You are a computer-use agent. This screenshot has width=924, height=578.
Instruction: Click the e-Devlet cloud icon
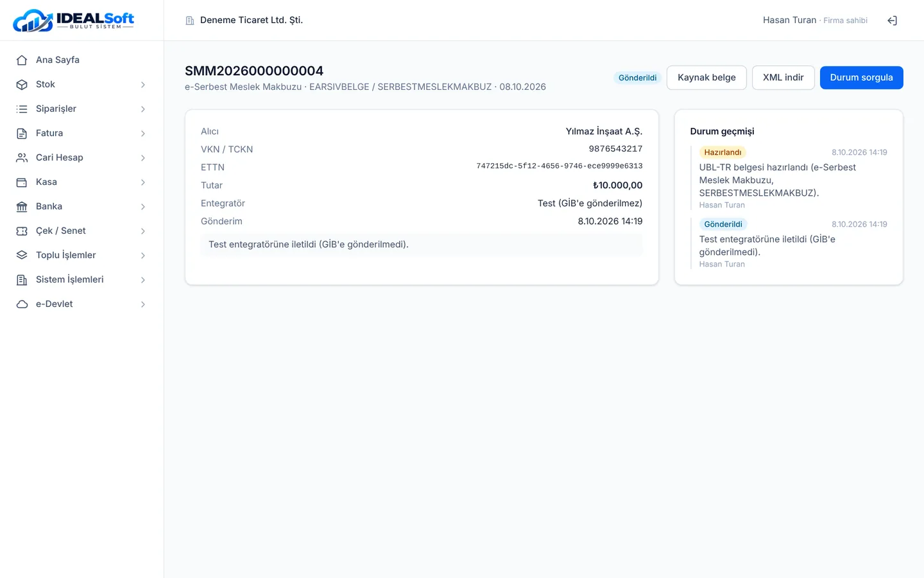pos(22,304)
